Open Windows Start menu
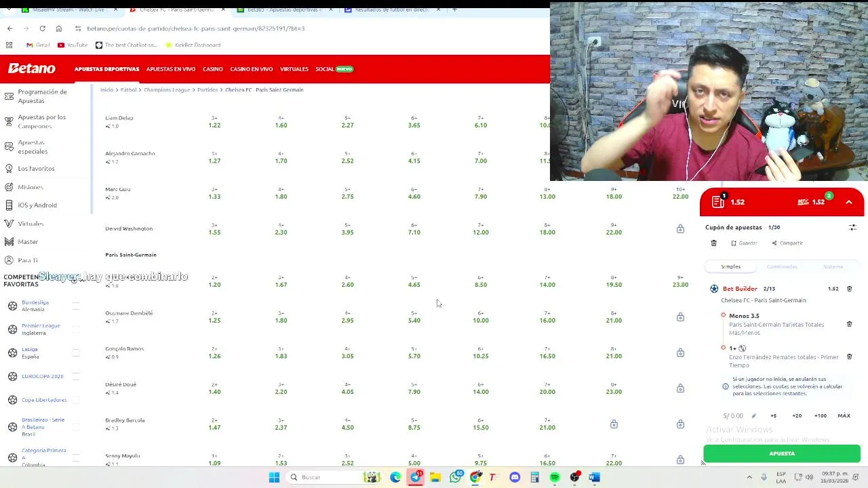868x488 pixels. [x=274, y=477]
